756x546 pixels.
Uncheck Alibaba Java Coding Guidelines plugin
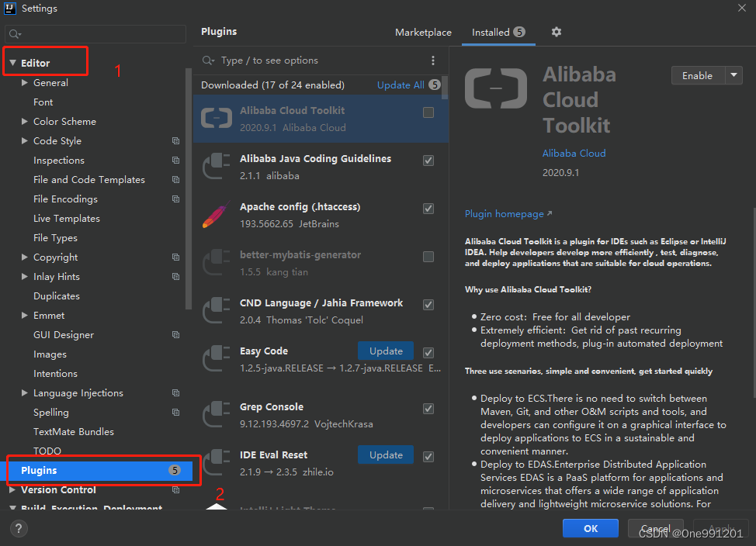tap(428, 161)
